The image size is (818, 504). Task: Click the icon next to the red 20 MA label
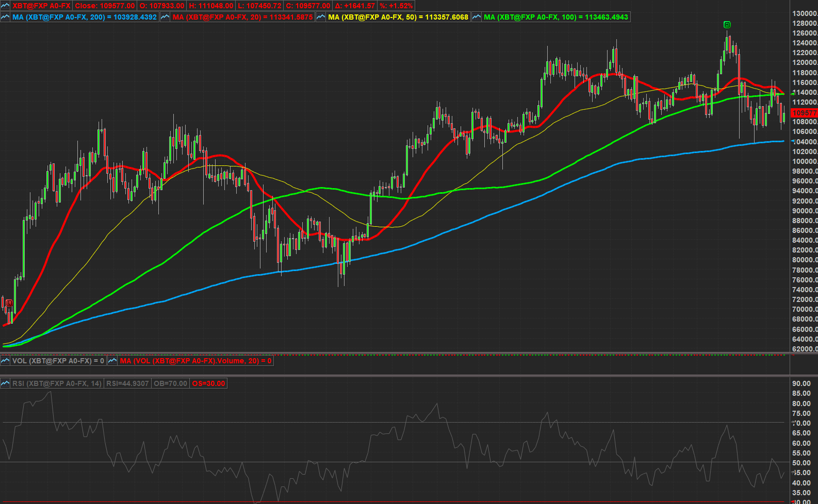pos(165,17)
